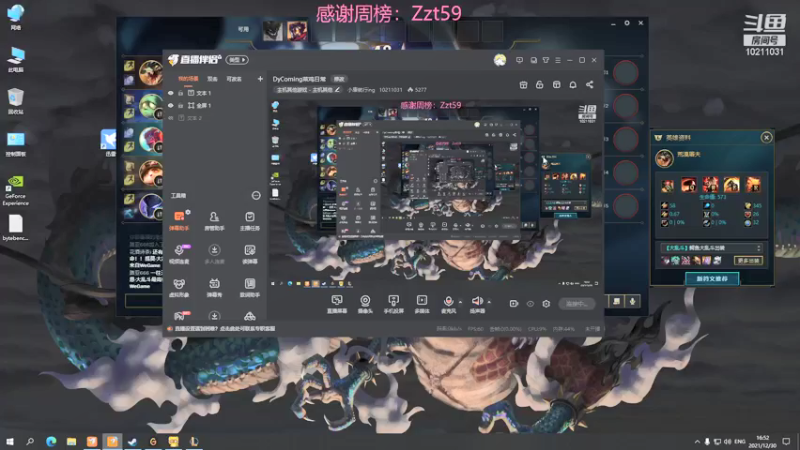Screen dimensions: 800x450
Task: Open the Recycle Bin desktop icon
Action: tap(16, 101)
